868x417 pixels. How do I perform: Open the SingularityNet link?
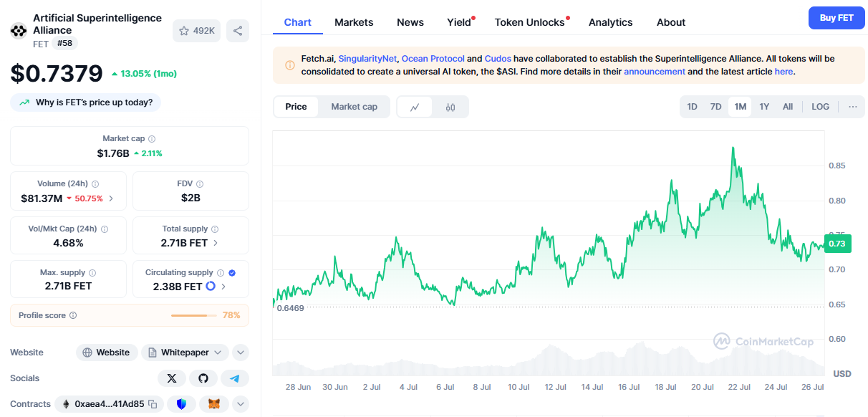(367, 59)
